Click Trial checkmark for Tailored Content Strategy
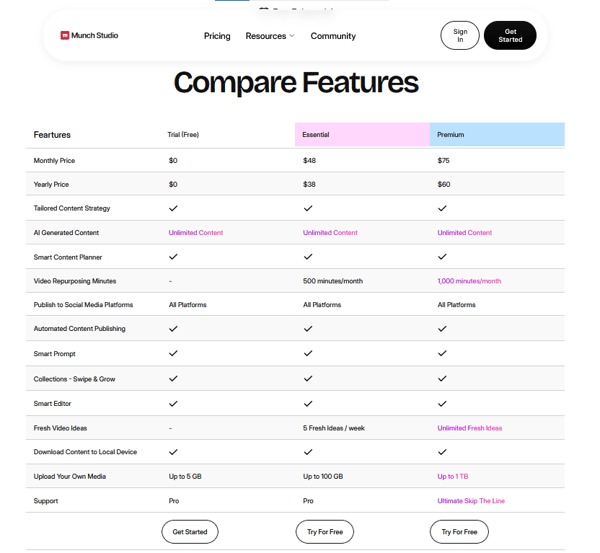The width and height of the screenshot is (600, 553). (x=173, y=208)
